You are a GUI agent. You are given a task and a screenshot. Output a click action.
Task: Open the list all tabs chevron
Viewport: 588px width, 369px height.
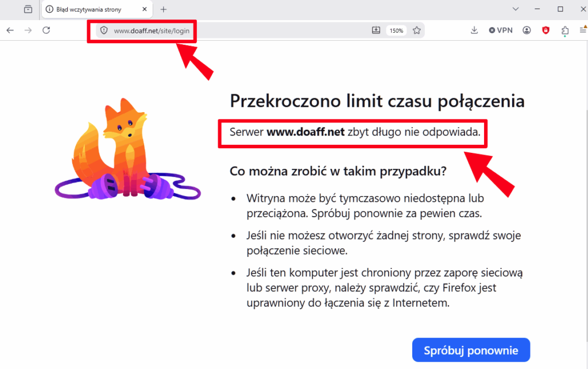[516, 9]
